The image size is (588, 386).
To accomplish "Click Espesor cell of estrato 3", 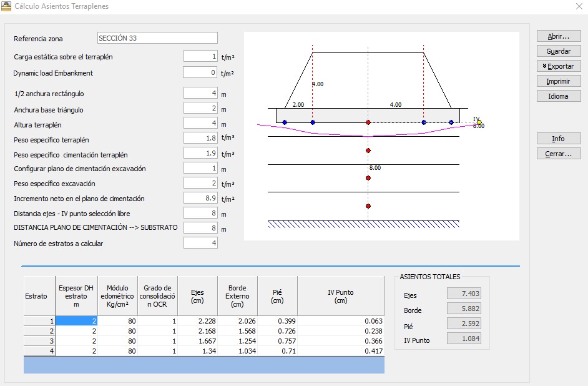I will click(x=77, y=341).
